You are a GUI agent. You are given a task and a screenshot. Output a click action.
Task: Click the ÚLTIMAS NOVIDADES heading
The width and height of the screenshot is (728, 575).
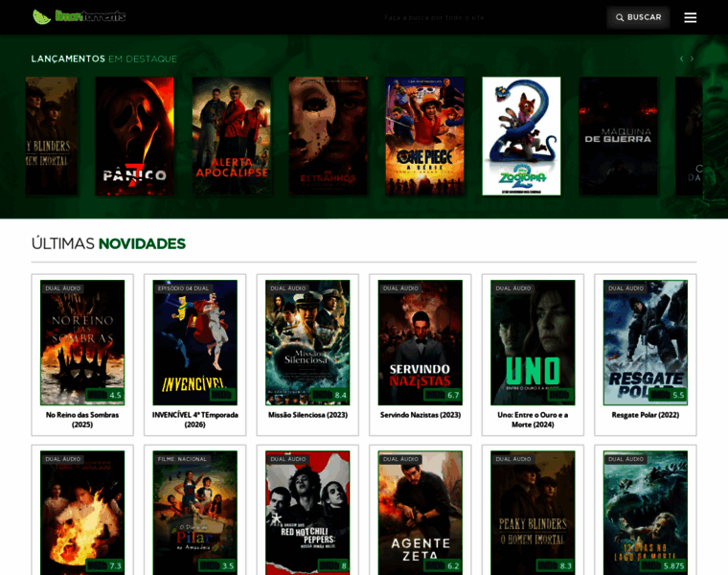click(x=108, y=243)
